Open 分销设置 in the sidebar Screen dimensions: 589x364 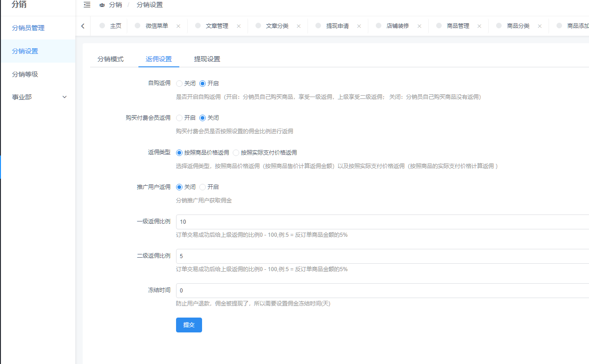(38, 51)
